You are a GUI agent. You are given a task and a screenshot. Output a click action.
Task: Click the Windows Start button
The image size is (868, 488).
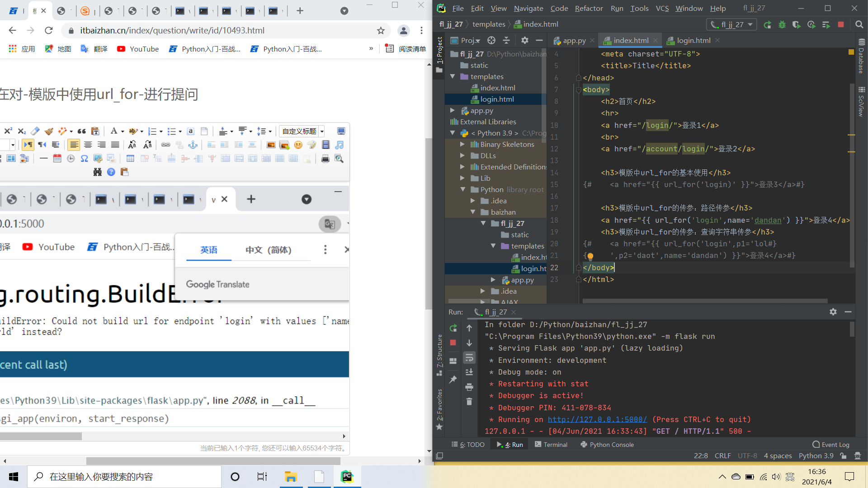coord(14,477)
